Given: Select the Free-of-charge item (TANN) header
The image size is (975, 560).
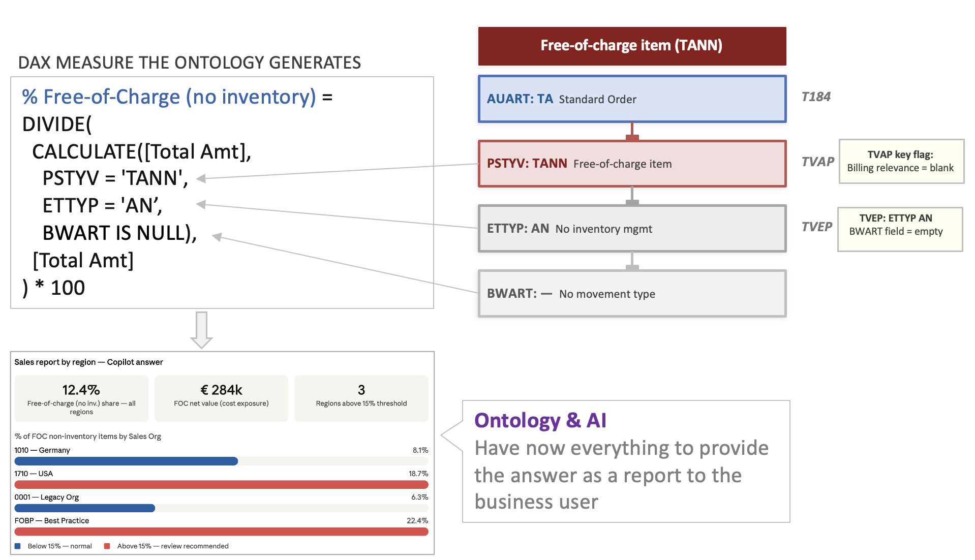Looking at the screenshot, I should (631, 45).
